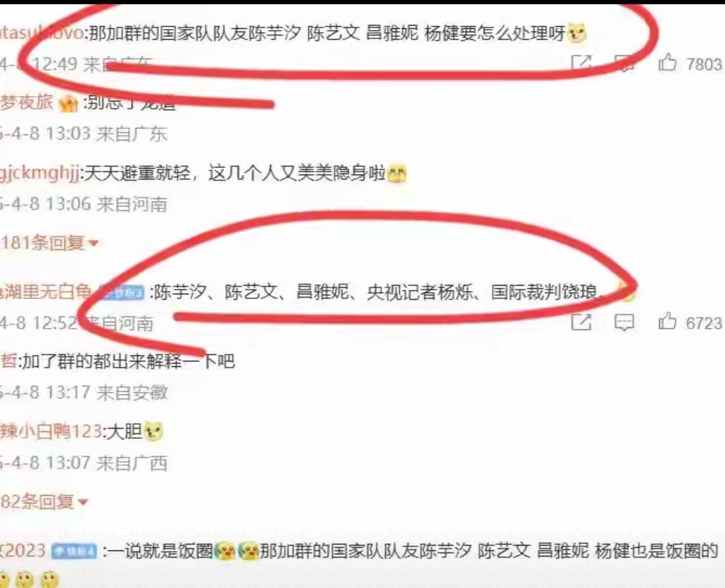This screenshot has height=588, width=725.
Task: Click the fan badge beside 湖里无白鱼
Action: tap(121, 292)
